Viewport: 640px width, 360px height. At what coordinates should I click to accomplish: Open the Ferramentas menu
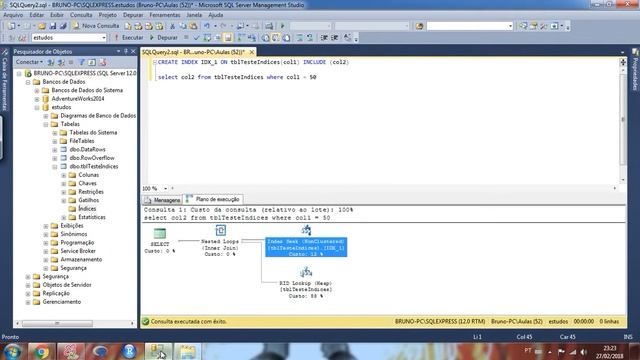[164, 15]
